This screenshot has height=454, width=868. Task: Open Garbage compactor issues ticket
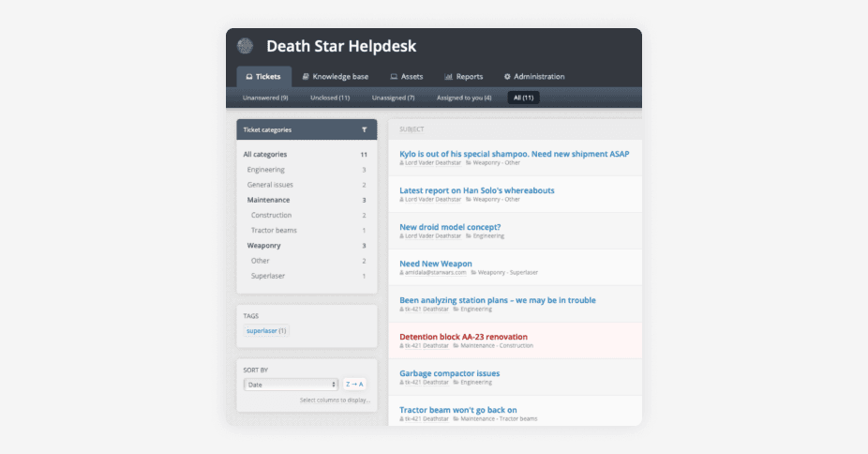coord(450,373)
